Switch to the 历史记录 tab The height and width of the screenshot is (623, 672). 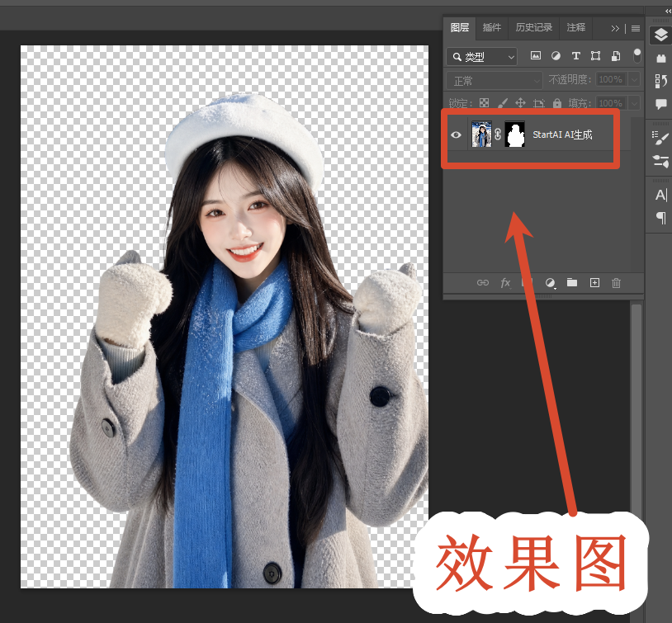coord(533,28)
